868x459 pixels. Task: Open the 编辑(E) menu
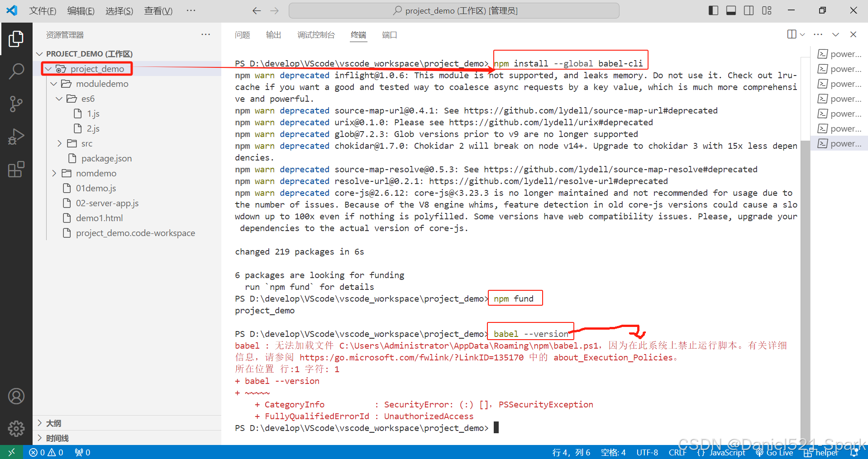[81, 11]
